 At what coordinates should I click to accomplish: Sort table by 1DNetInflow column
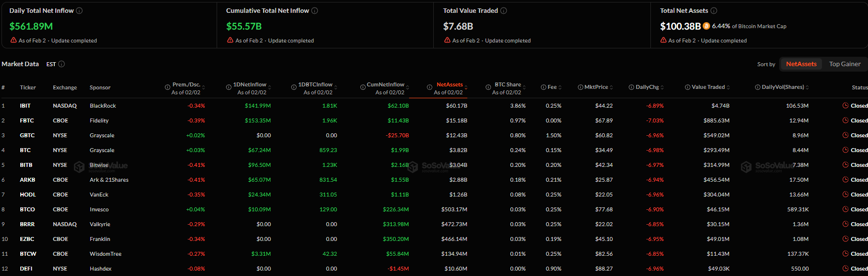(x=250, y=85)
